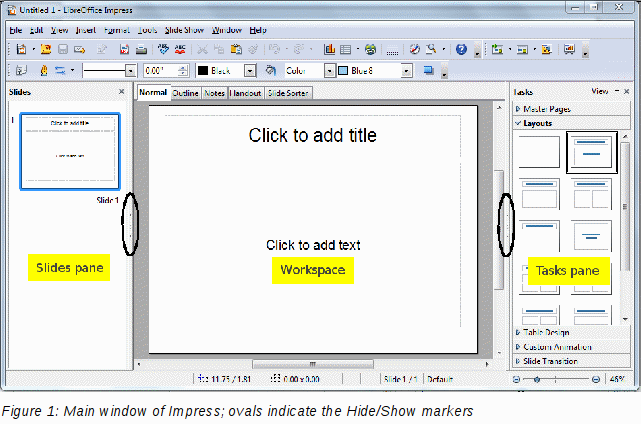This screenshot has height=425, width=642.
Task: Click the Black line color swatch
Action: coord(203,70)
